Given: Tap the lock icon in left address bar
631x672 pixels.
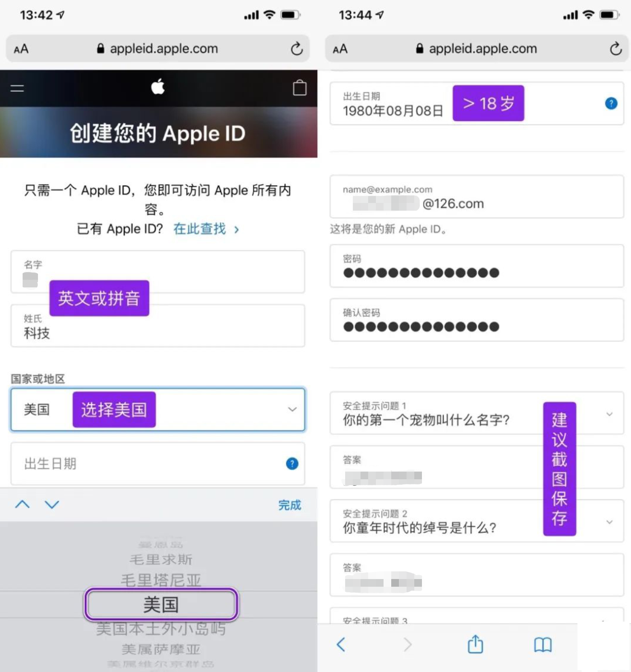Looking at the screenshot, I should coord(101,49).
